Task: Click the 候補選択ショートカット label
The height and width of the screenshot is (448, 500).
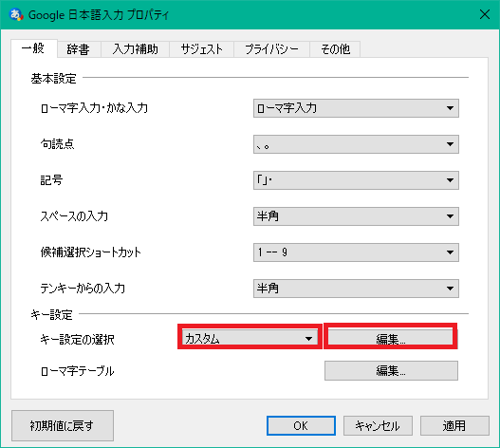Action: 91,252
